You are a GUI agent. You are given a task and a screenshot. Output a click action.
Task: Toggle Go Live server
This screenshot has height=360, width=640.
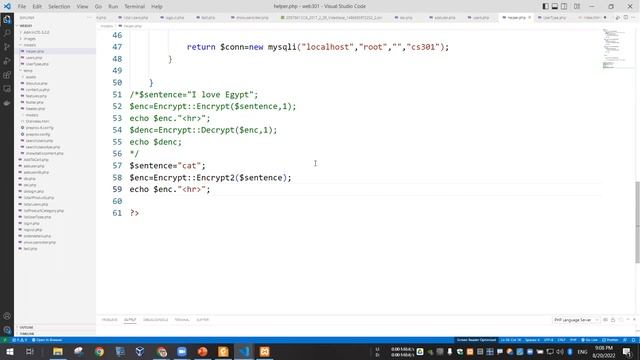(589, 340)
